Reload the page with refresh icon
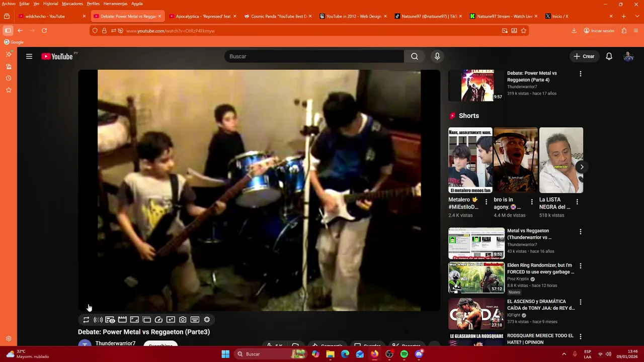Screen dimensions: 644x362 pos(44,31)
